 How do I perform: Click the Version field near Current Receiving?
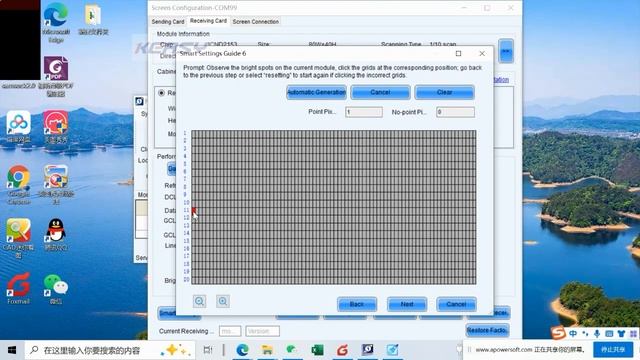point(262,331)
